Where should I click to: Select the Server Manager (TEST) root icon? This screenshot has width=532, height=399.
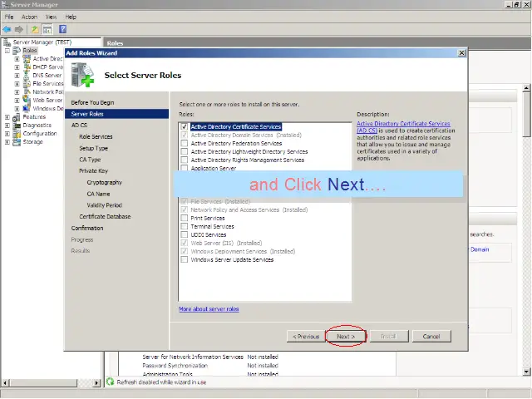click(x=7, y=42)
